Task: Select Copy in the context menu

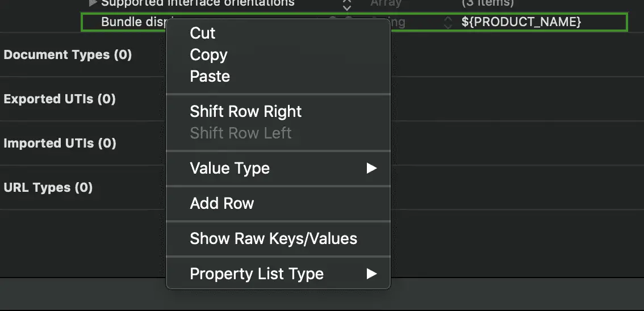Action: tap(208, 55)
